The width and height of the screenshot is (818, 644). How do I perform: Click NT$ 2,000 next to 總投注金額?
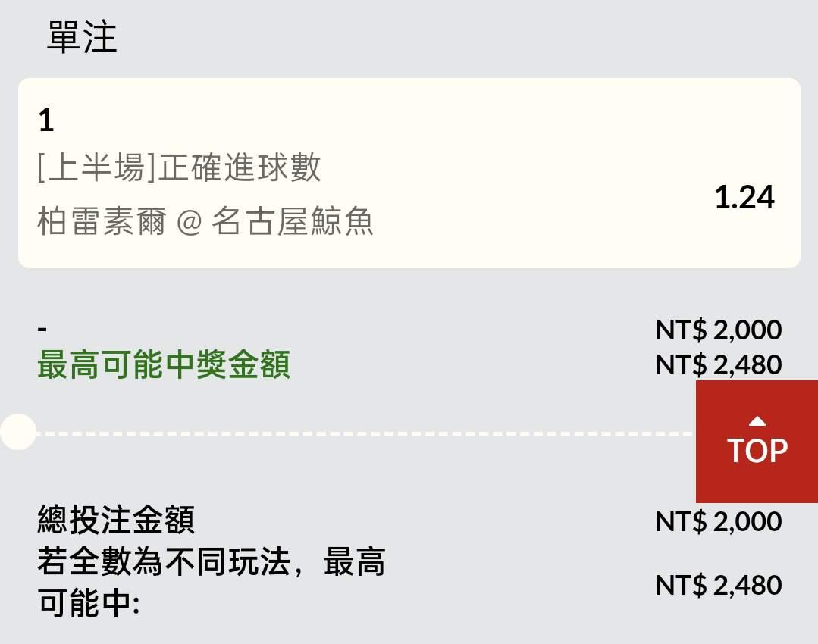[718, 521]
